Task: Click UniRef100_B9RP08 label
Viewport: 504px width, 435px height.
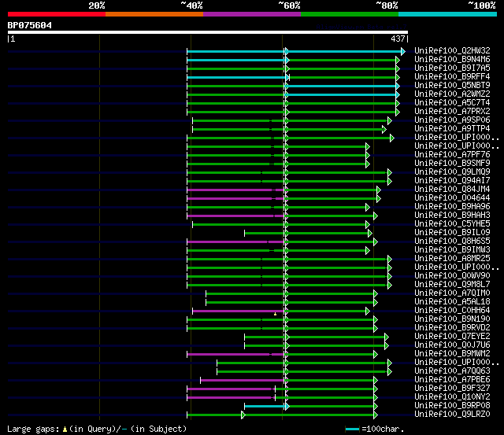Action: [452, 406]
